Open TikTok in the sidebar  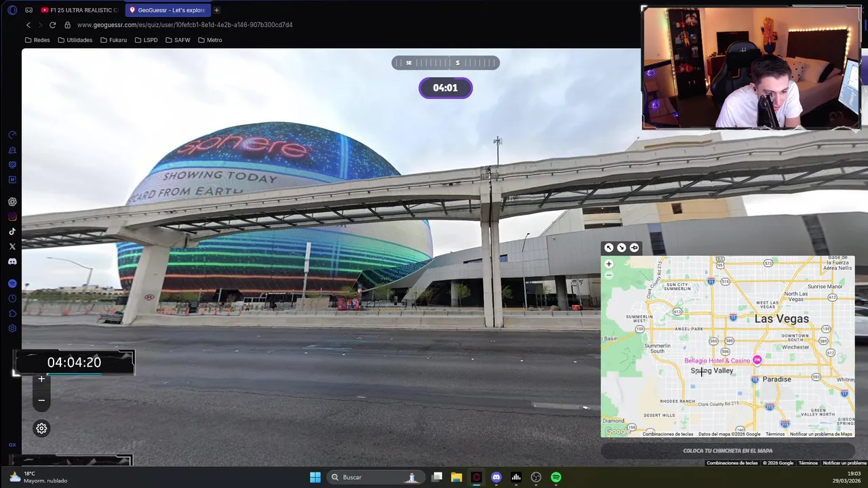[x=12, y=232]
